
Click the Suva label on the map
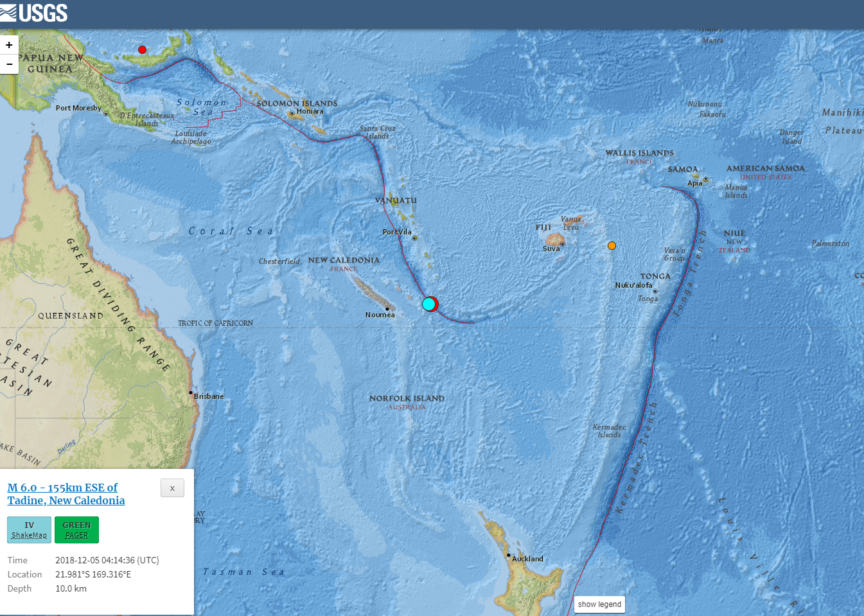(551, 249)
